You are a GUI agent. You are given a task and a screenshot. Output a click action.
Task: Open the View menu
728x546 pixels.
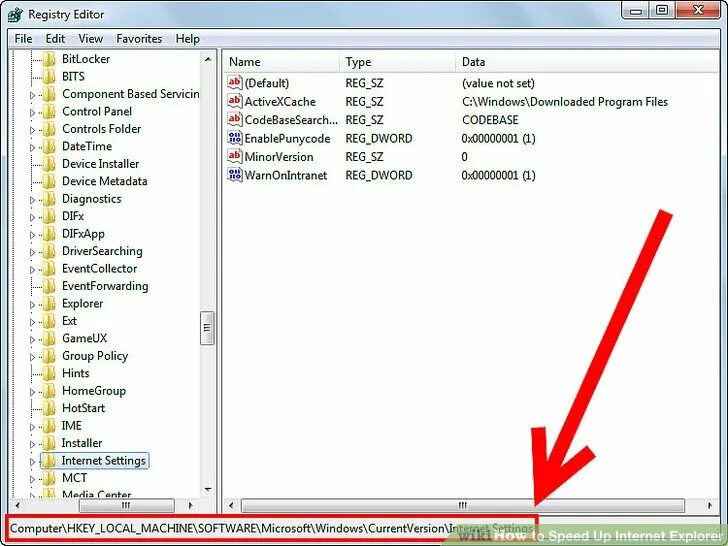pos(91,39)
